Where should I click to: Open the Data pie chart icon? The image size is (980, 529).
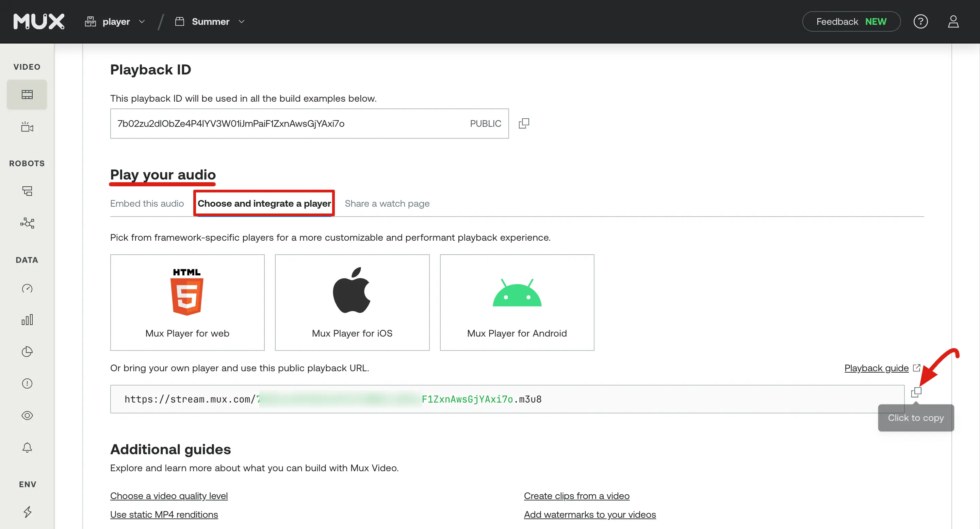27,352
